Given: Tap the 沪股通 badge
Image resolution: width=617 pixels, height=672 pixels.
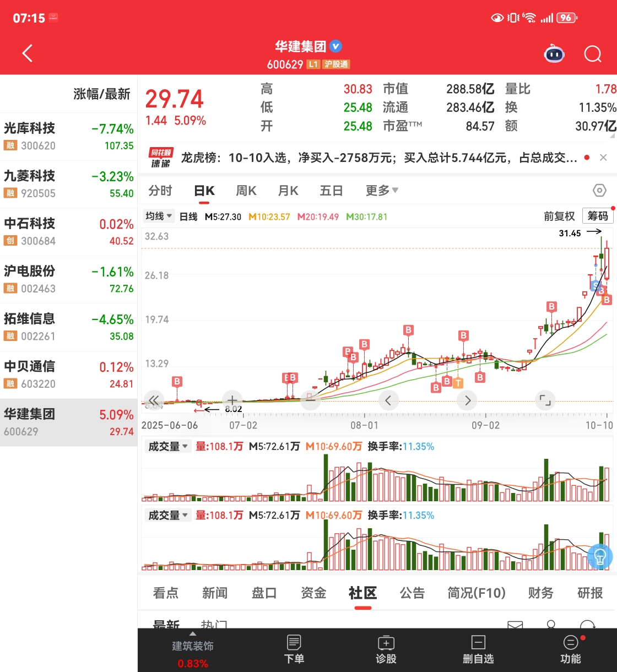Looking at the screenshot, I should tap(336, 64).
